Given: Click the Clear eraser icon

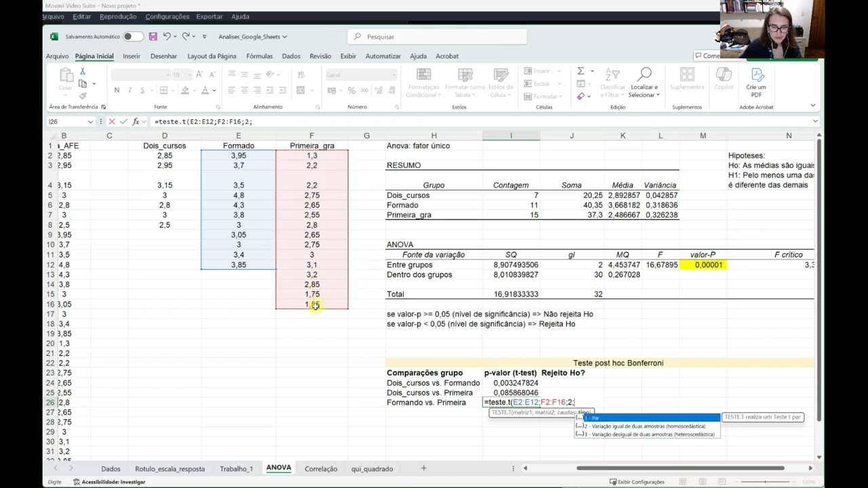Looking at the screenshot, I should tap(580, 96).
